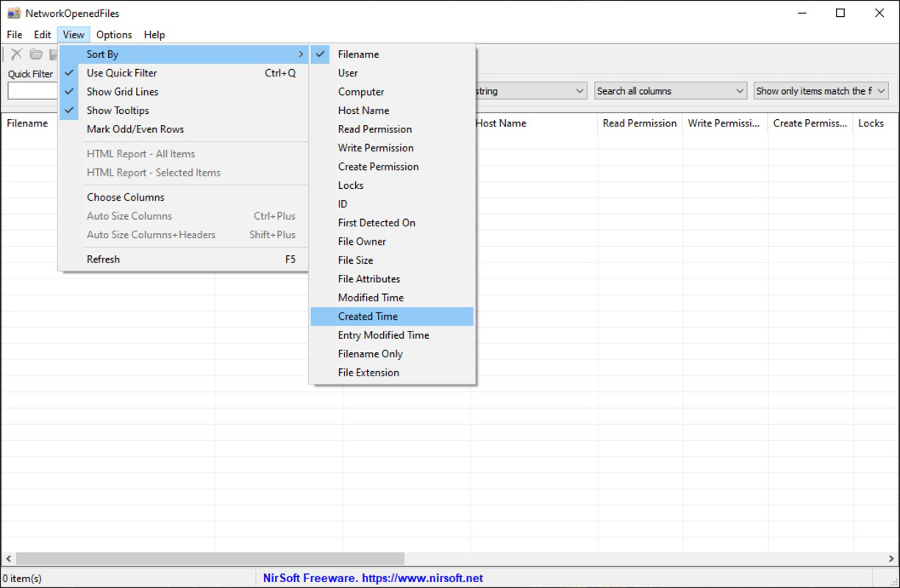Click HTML Report - Selected Items

[x=184, y=173]
